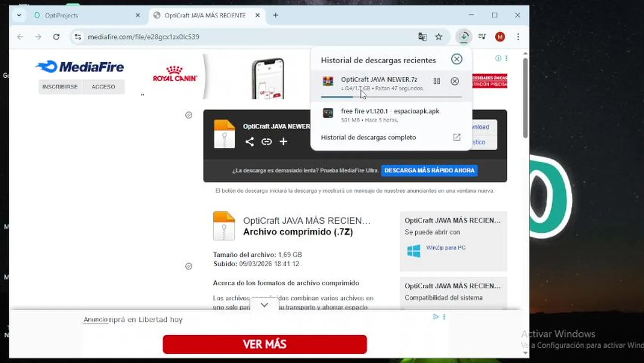Go forward to the next page
The image size is (644, 363).
(38, 37)
